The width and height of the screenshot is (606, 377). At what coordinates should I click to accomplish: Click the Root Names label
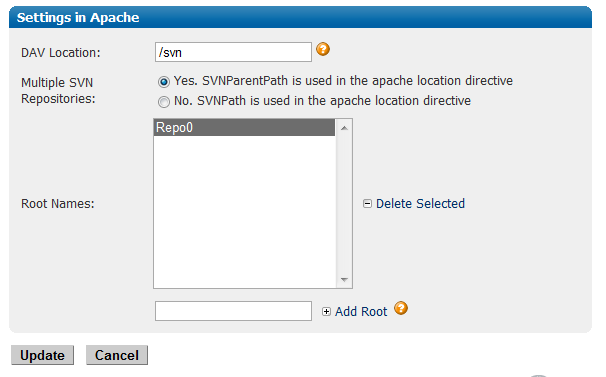coord(58,204)
